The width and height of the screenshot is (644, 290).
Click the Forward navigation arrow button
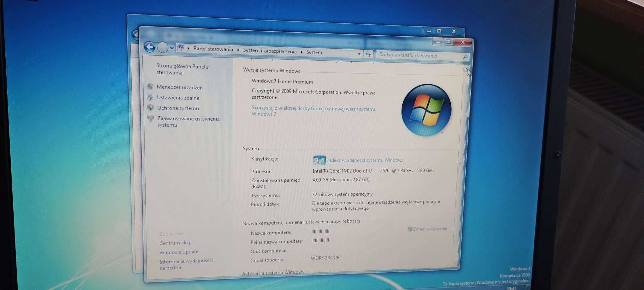pos(163,48)
